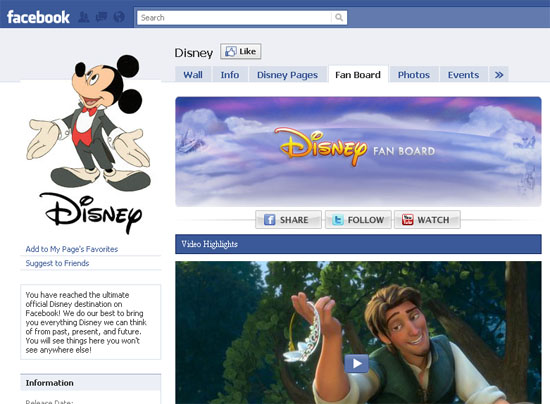Expand more tabs with double chevron
This screenshot has height=404, width=550.
tap(499, 75)
